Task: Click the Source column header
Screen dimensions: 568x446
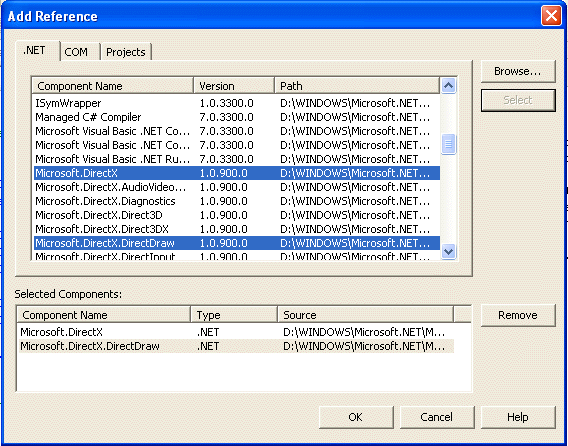Action: (x=366, y=314)
